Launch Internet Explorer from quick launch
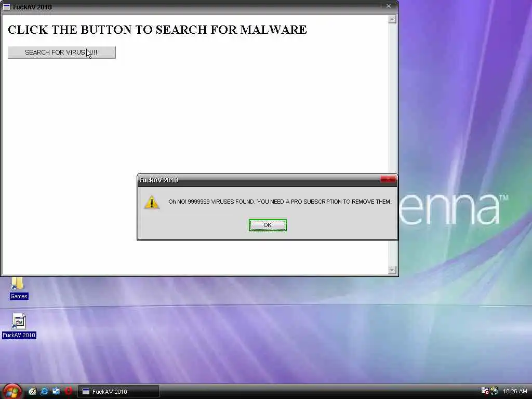The image size is (532, 399). tap(44, 391)
